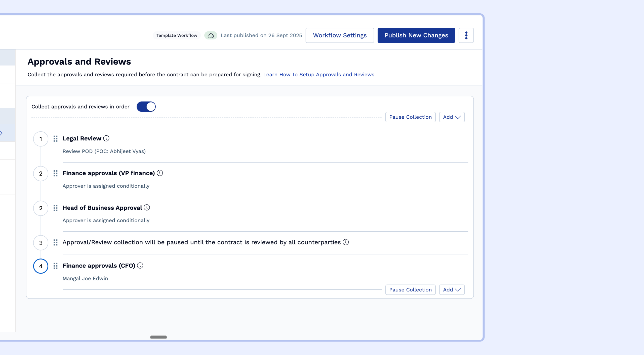Screen dimensions: 644x355
Task: Expand the top Add dropdown
Action: click(x=452, y=117)
